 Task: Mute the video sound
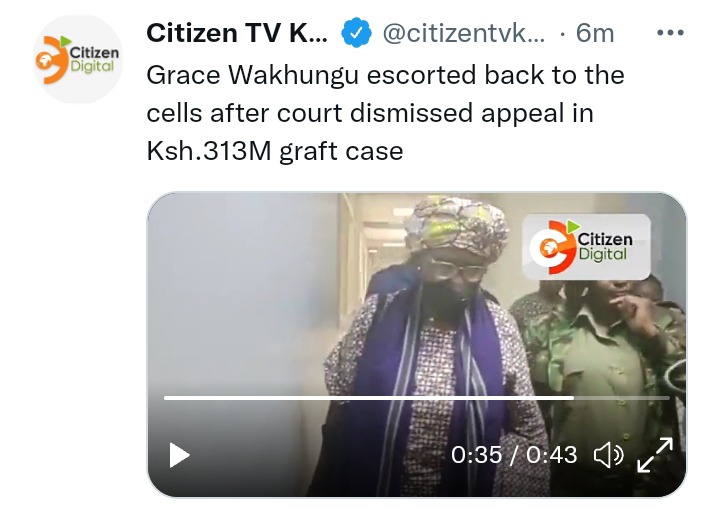click(609, 455)
